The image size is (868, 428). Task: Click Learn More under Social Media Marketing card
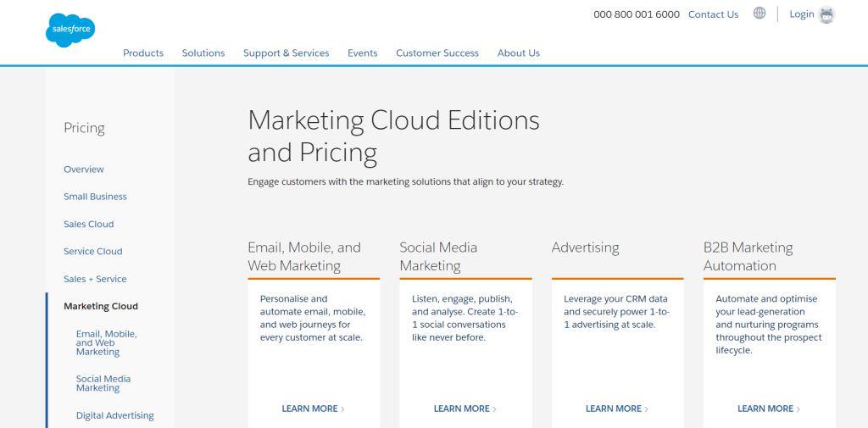pyautogui.click(x=465, y=409)
